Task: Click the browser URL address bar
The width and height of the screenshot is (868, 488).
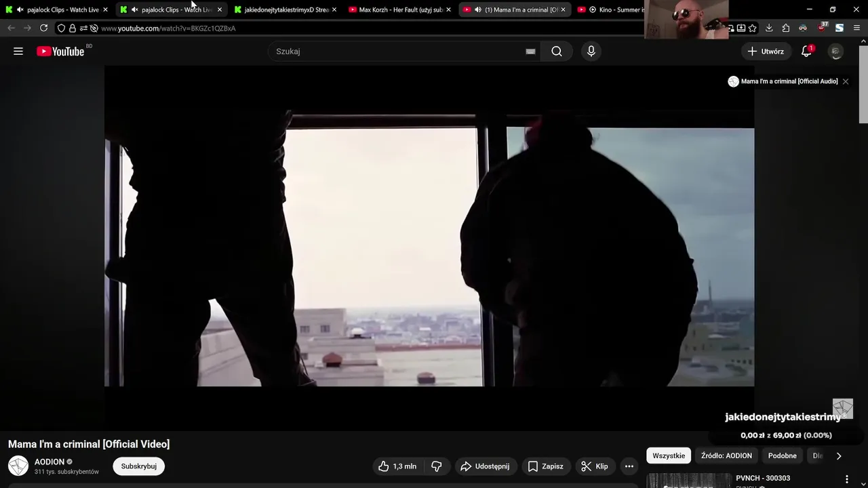Action: pyautogui.click(x=366, y=28)
